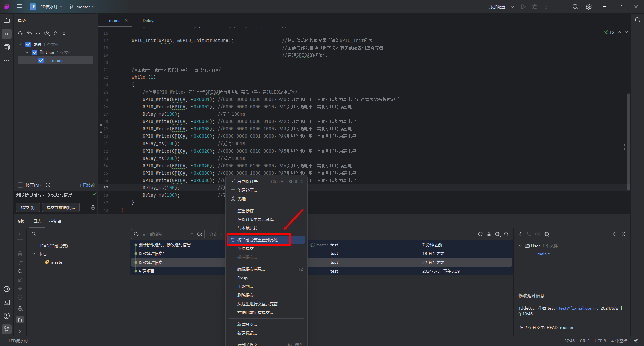Select 将当前分支重置到此处 menu item
The height and width of the screenshot is (346, 644).
coord(259,240)
